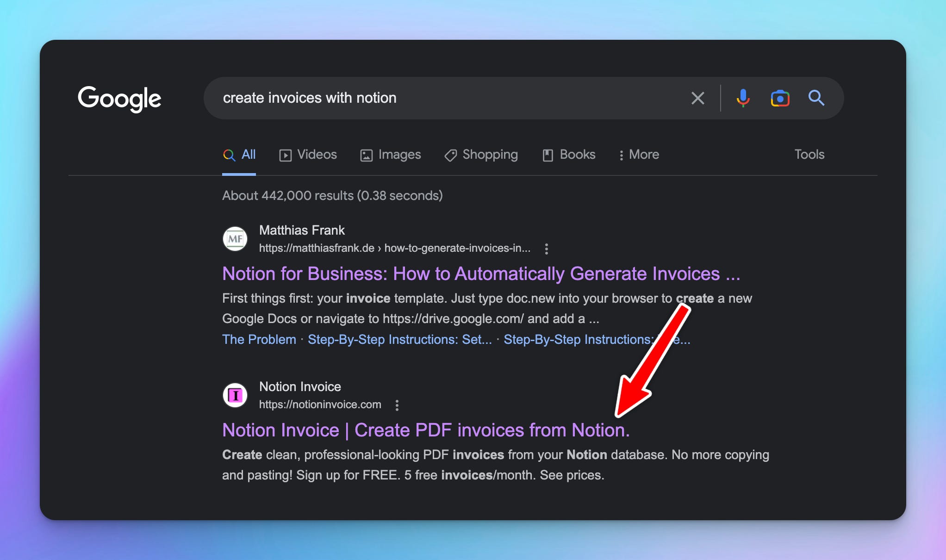Expand the More search categories menu
946x560 pixels.
(x=639, y=155)
